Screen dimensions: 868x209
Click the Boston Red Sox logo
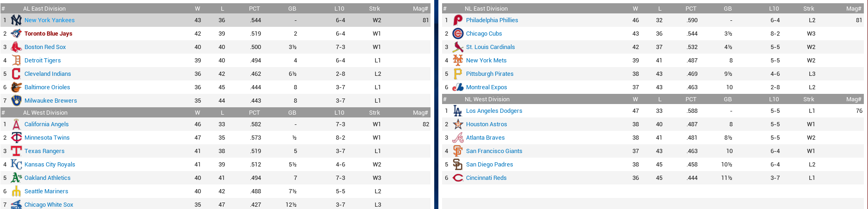point(16,47)
